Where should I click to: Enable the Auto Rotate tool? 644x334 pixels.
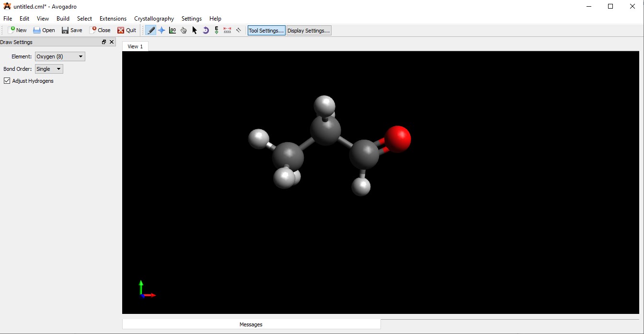pyautogui.click(x=205, y=30)
